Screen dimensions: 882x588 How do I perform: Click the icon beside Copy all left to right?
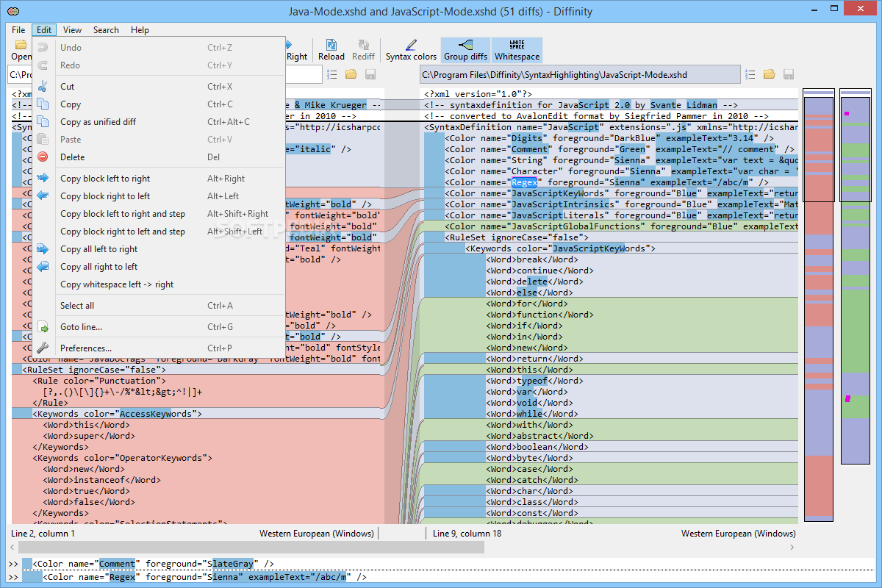[x=43, y=249]
